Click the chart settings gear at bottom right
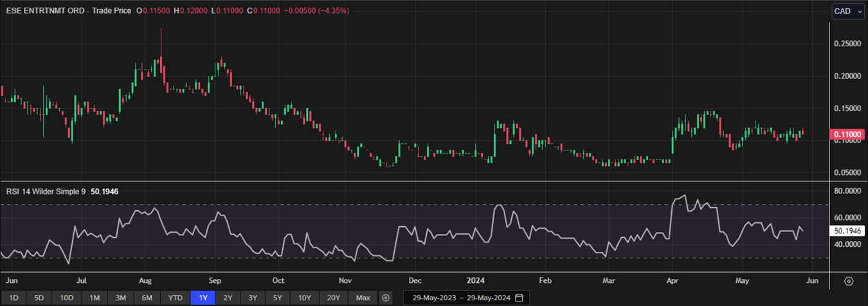The width and height of the screenshot is (868, 306). tap(849, 282)
